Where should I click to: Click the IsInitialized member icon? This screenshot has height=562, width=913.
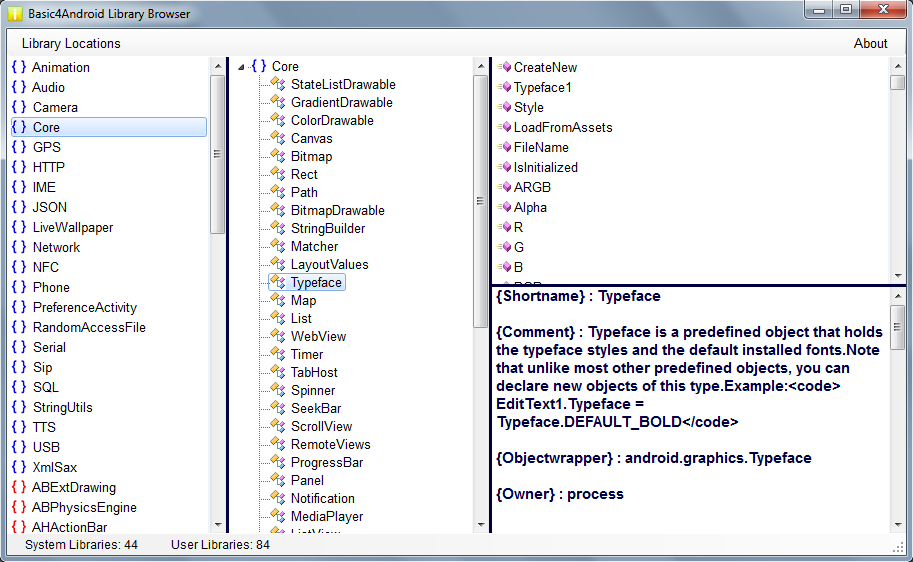(505, 167)
